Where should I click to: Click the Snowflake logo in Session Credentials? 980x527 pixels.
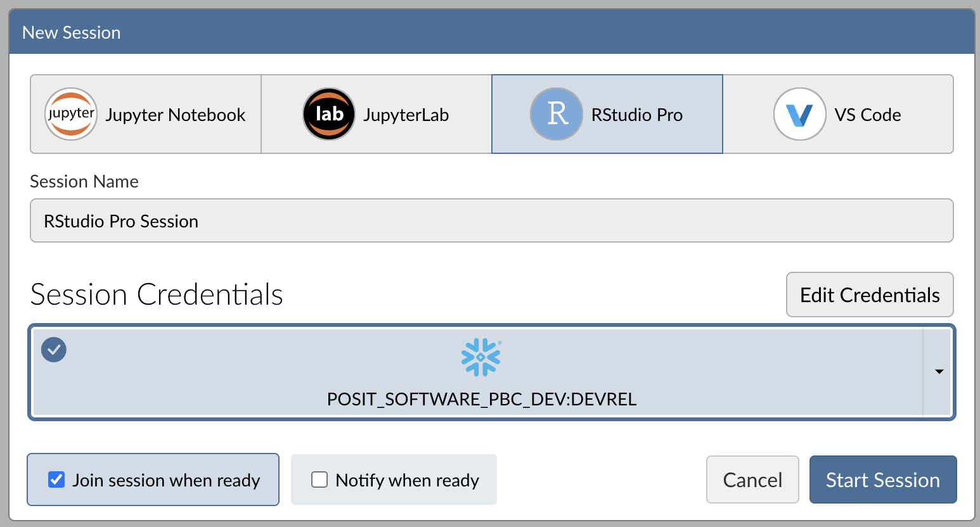coord(482,357)
